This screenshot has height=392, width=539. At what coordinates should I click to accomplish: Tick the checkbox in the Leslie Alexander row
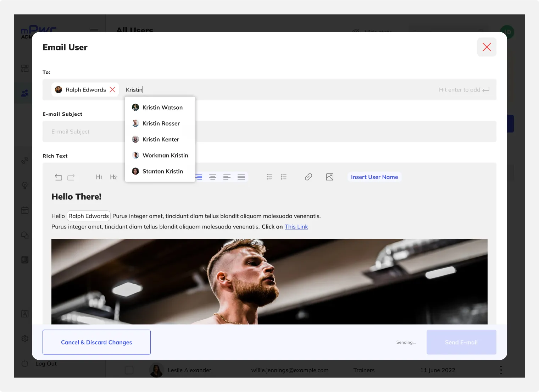(129, 370)
